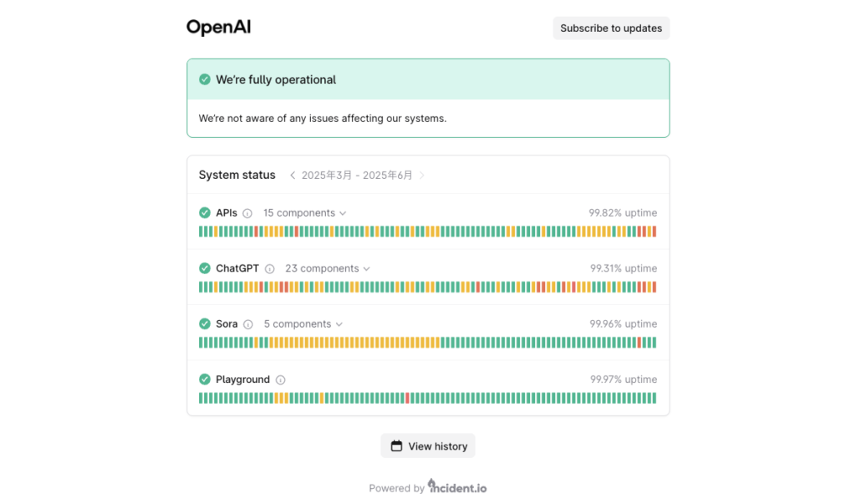This screenshot has height=504, width=856.
Task: Go to next date range arrow
Action: pyautogui.click(x=422, y=176)
